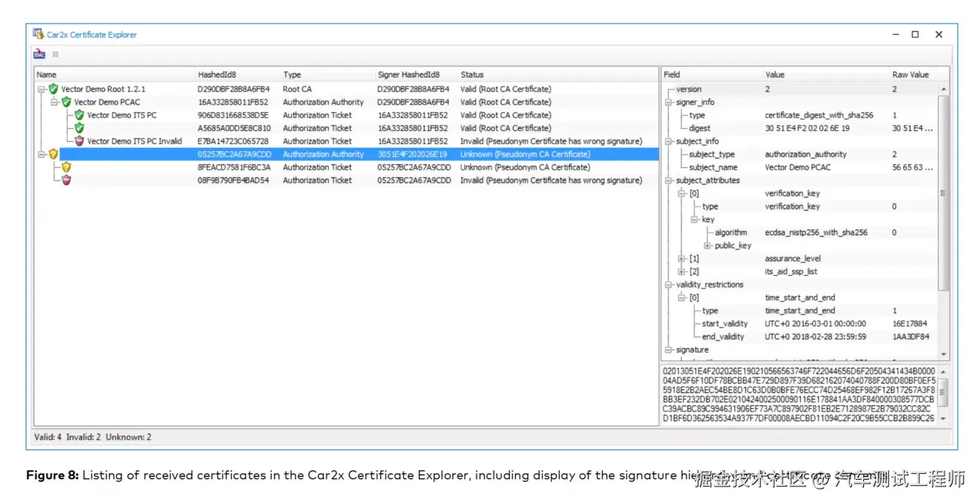Click the digest field row
The width and height of the screenshot is (980, 504).
(x=800, y=128)
